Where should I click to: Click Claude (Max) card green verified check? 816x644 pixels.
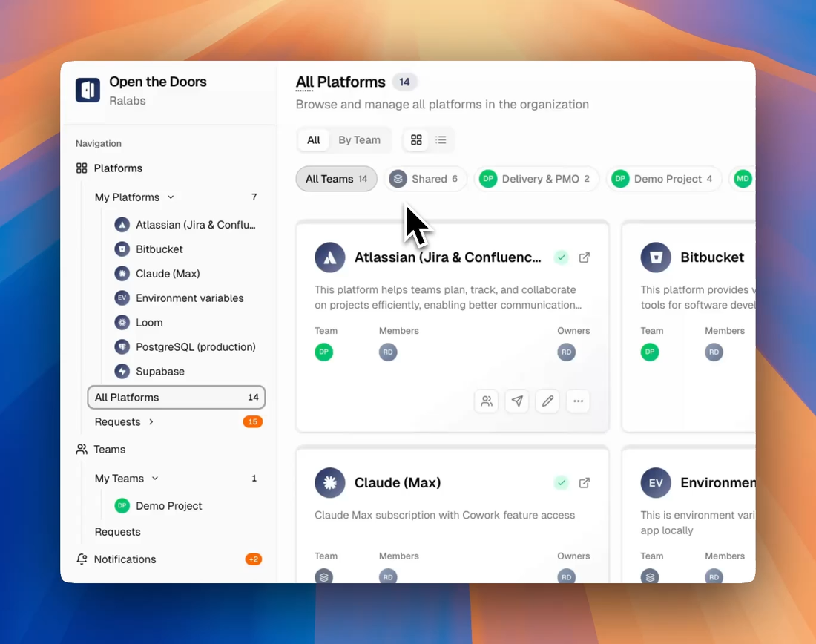coord(561,483)
